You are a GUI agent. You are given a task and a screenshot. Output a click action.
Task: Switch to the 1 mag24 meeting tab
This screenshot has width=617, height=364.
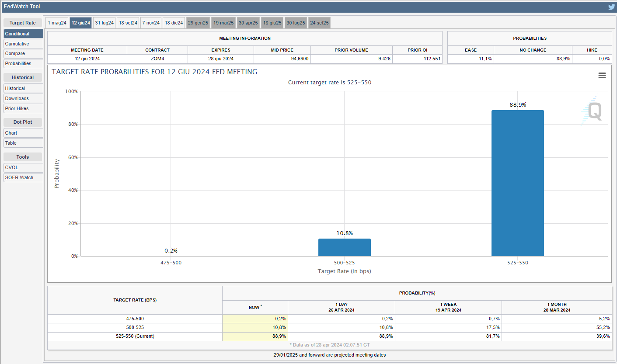[57, 23]
